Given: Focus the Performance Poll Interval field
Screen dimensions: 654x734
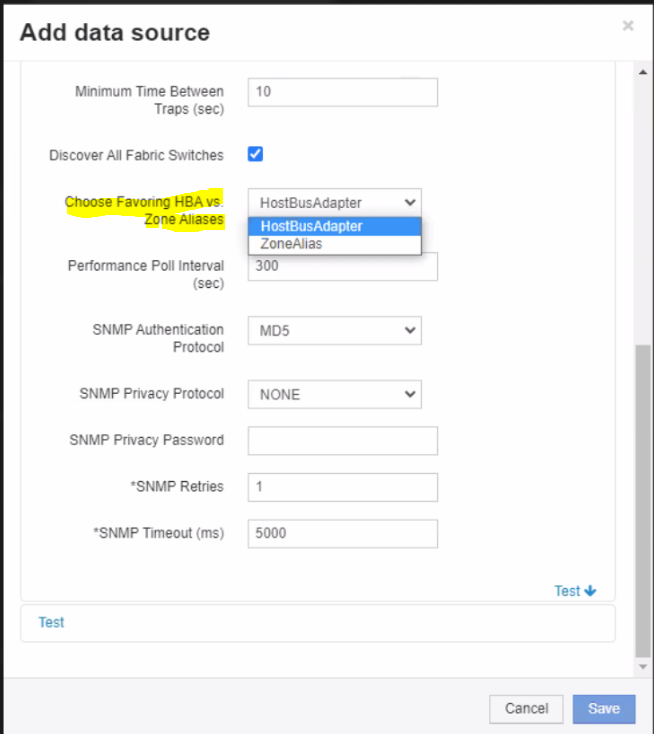Looking at the screenshot, I should 342,268.
